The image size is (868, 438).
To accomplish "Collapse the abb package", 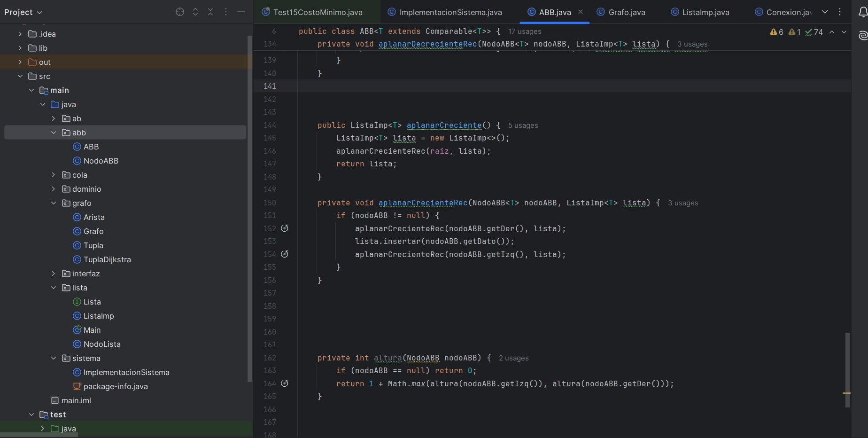I will pos(54,133).
